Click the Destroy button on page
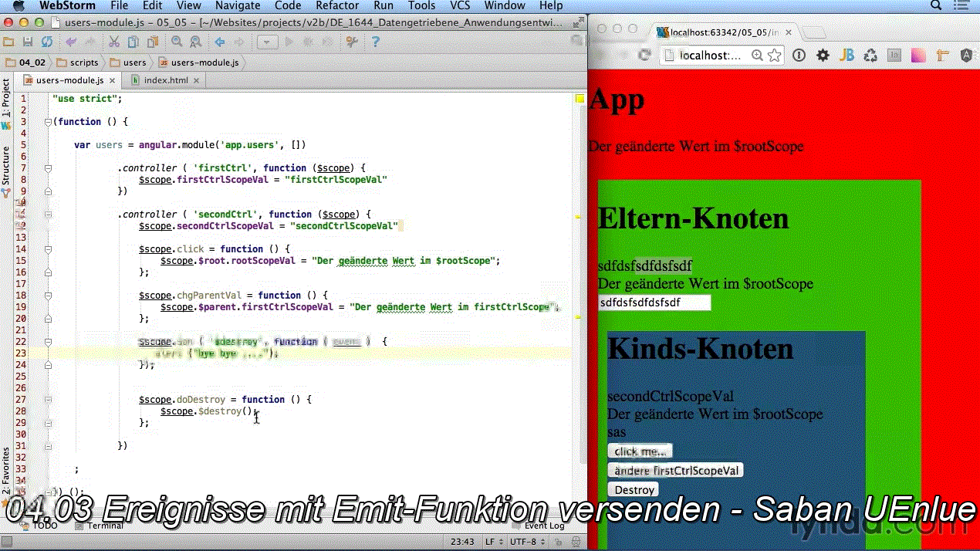Image resolution: width=980 pixels, height=551 pixels. (634, 490)
